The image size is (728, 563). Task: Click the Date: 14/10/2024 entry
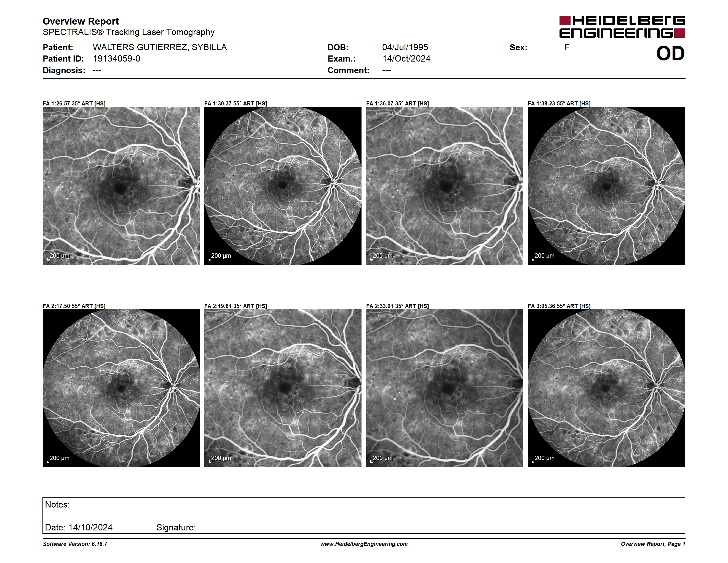pos(79,527)
